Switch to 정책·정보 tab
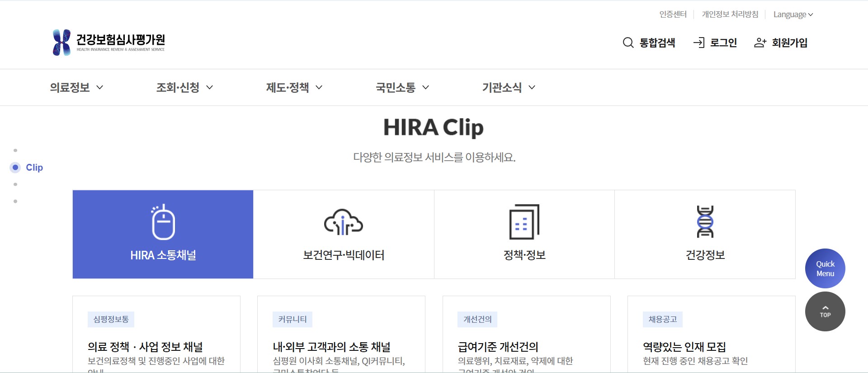The image size is (868, 373). [x=524, y=234]
